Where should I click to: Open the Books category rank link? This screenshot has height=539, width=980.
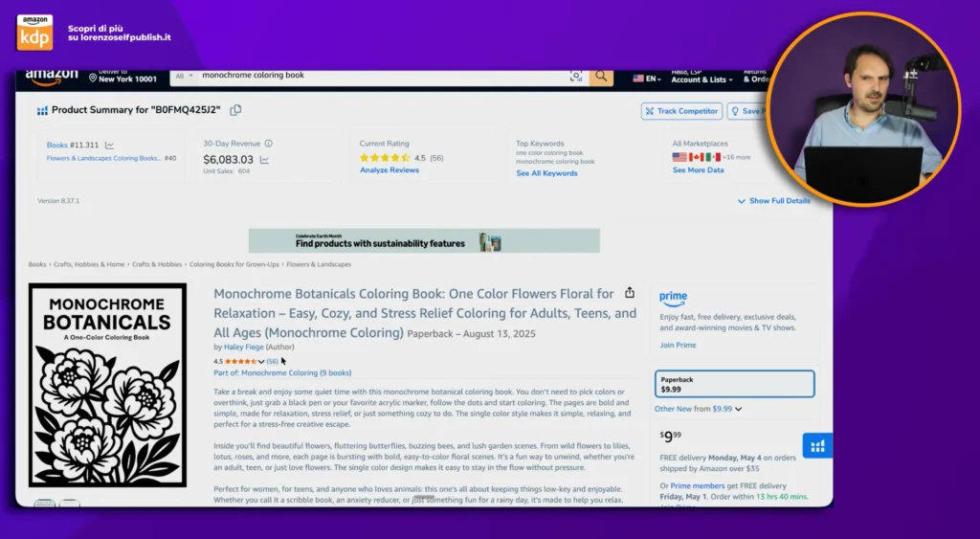click(57, 146)
